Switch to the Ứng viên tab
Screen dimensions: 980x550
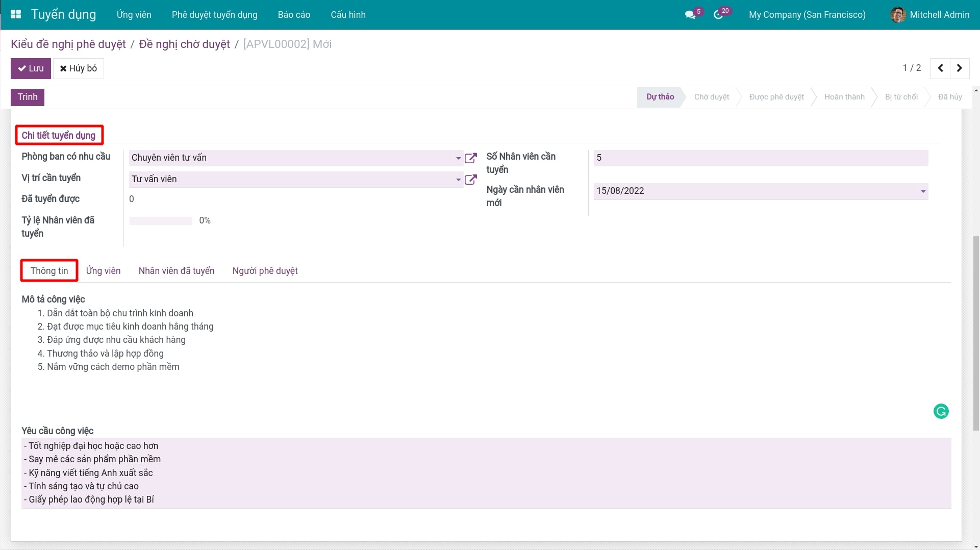[103, 271]
